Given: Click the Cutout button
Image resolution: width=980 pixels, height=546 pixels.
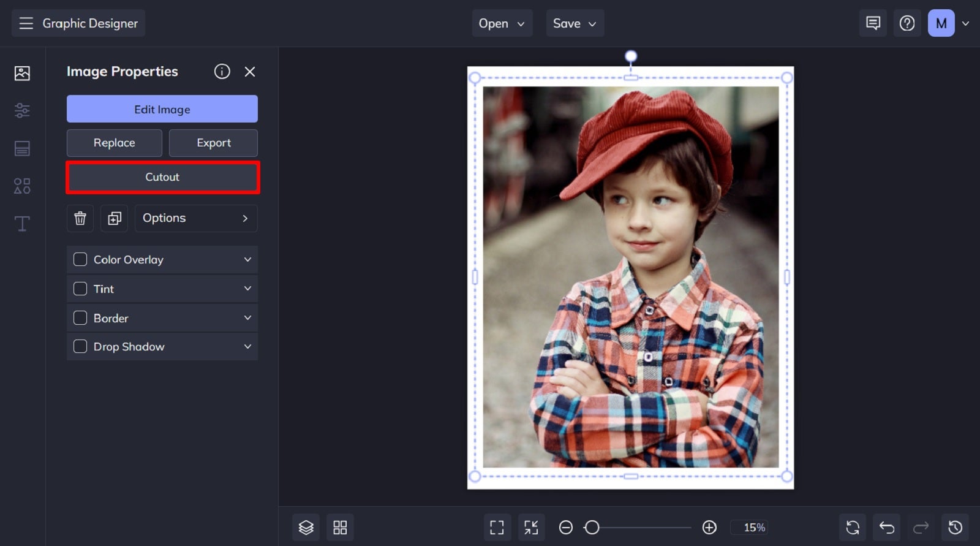Looking at the screenshot, I should 162,177.
